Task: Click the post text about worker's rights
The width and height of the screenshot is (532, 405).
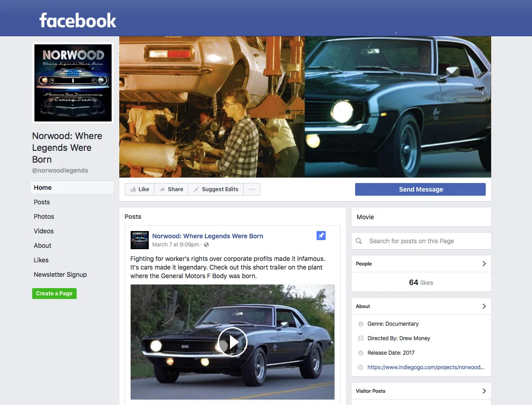Action: pos(228,267)
